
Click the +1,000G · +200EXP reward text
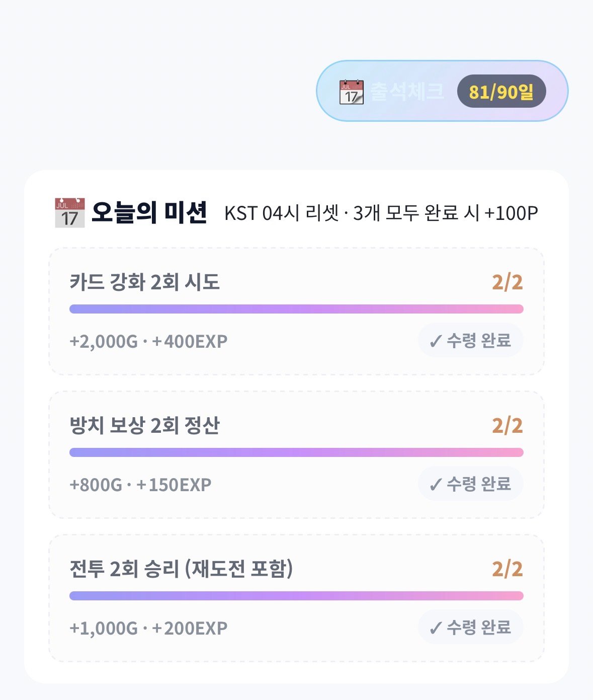148,629
